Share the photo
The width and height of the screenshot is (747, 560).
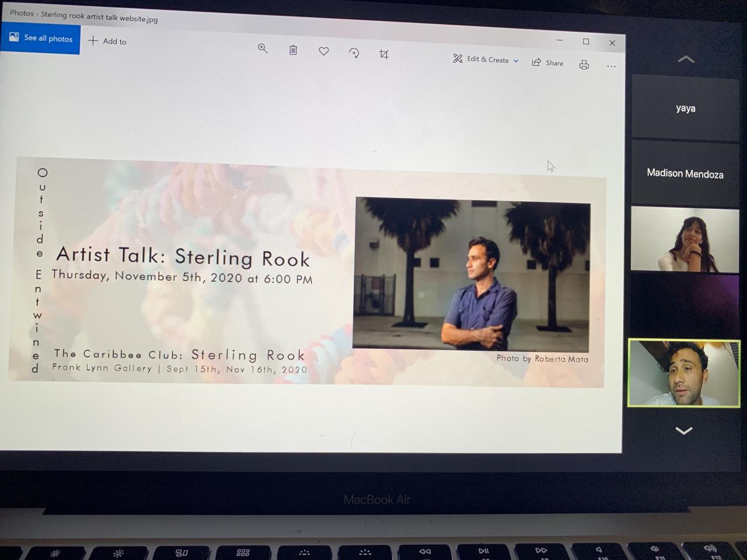click(547, 62)
